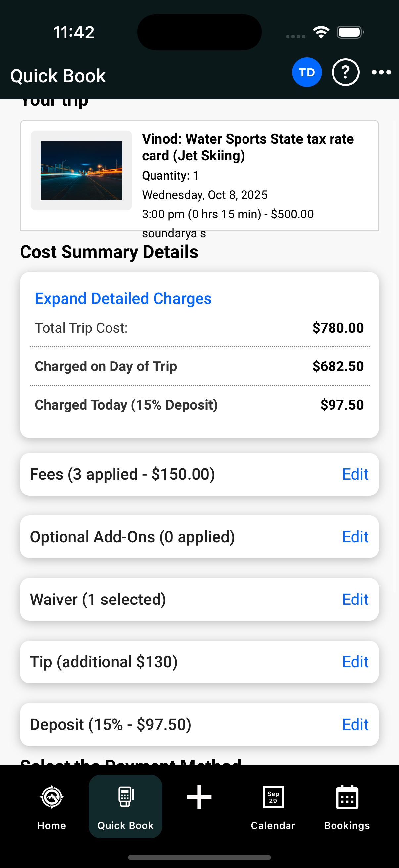Edit the Fees section
Image resolution: width=399 pixels, height=868 pixels.
[x=355, y=474]
